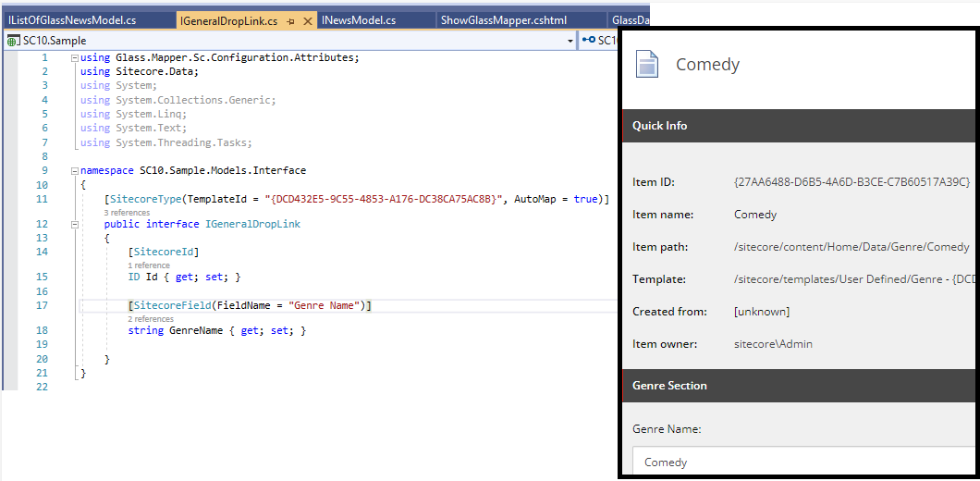The height and width of the screenshot is (481, 980).
Task: Select the IGeneralDropLink.cs tab
Action: pyautogui.click(x=228, y=21)
